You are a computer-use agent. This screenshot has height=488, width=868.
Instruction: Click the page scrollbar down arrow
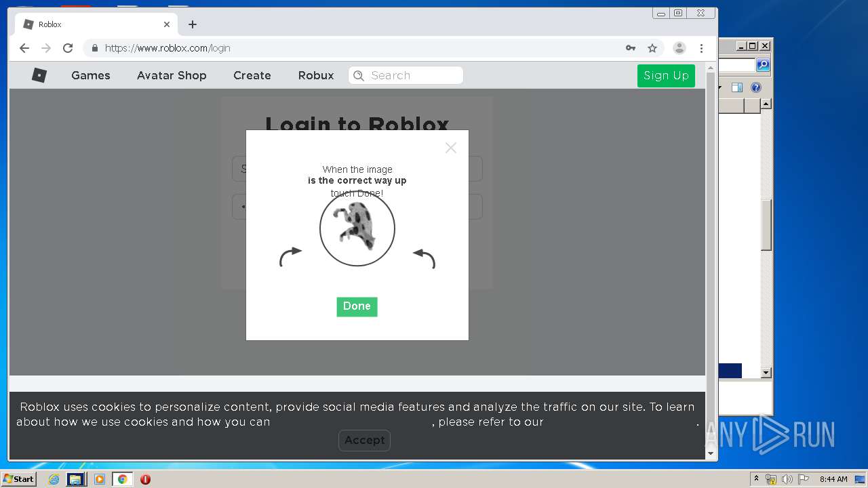tap(711, 453)
